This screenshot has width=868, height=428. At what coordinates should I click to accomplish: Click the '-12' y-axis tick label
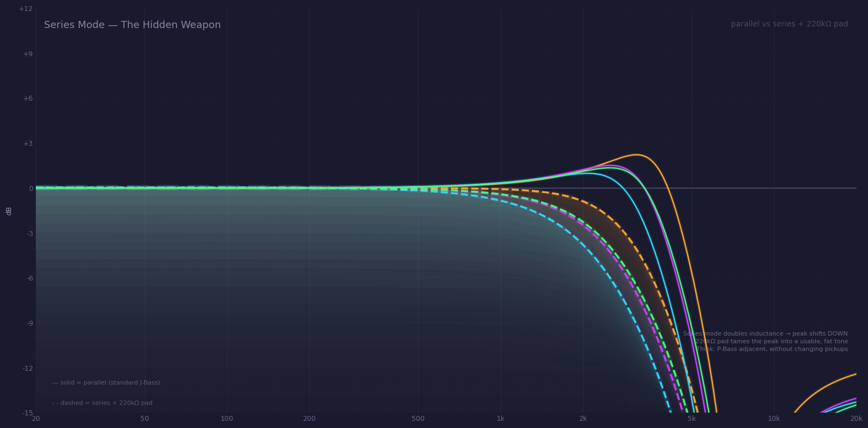pyautogui.click(x=28, y=368)
